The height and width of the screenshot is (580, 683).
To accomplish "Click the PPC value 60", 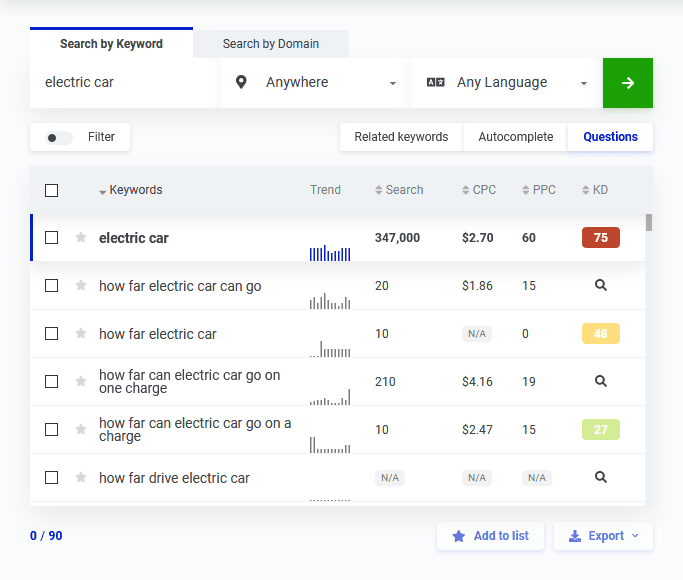I will [x=529, y=238].
